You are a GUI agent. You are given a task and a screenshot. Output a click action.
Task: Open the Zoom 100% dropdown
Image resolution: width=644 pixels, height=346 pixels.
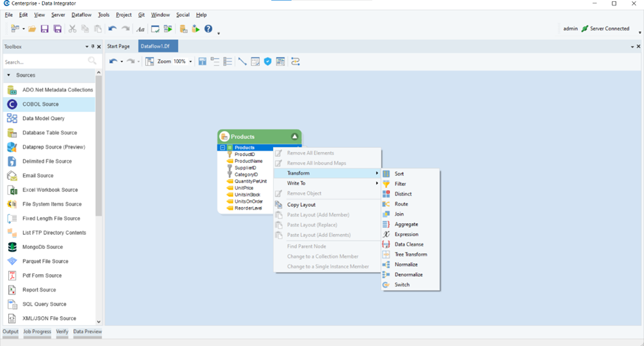(191, 62)
